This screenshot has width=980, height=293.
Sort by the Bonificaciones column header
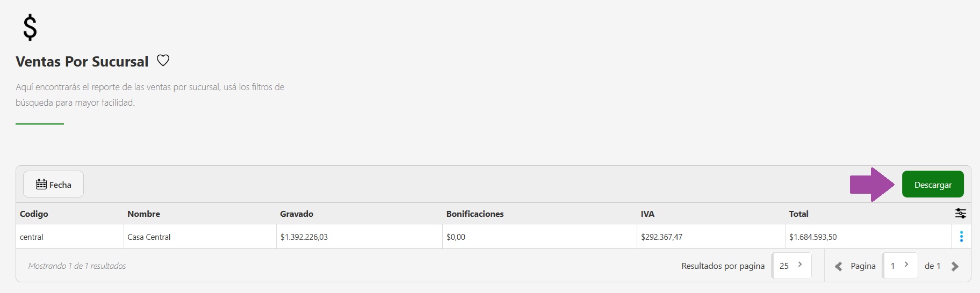pyautogui.click(x=475, y=214)
